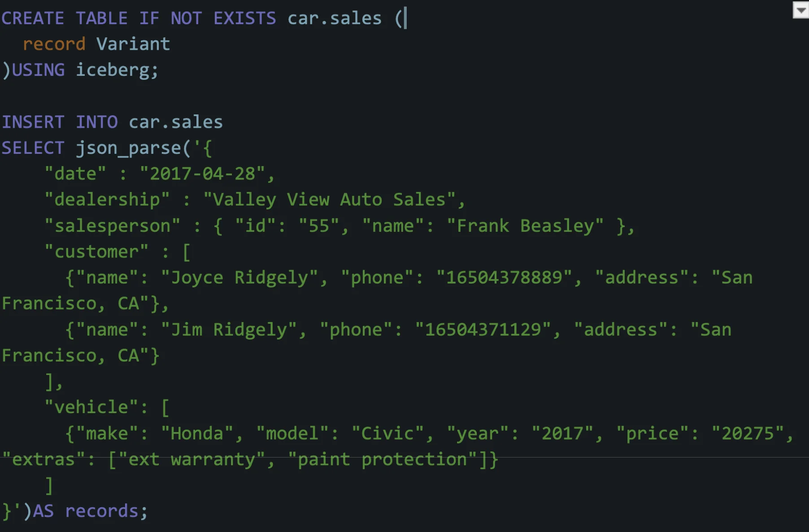Screen dimensions: 809x532
Task: Click the "salesperson" JSON key
Action: click(112, 226)
